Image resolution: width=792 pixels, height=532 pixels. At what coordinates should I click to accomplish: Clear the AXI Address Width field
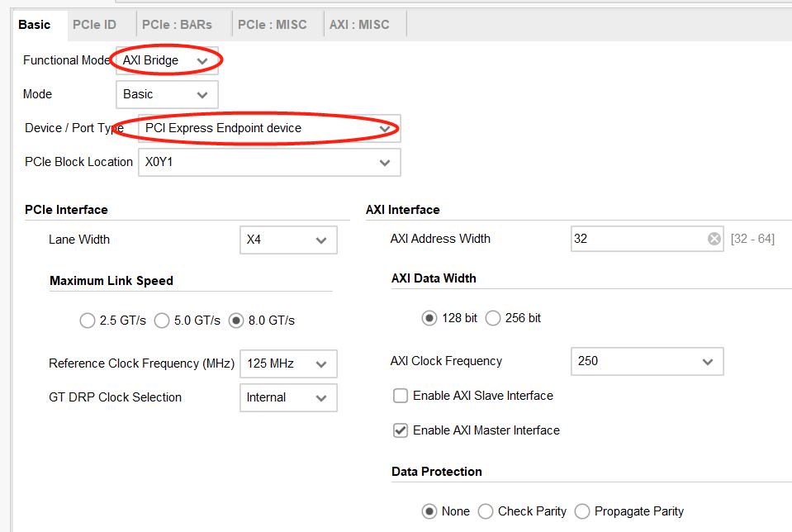714,238
